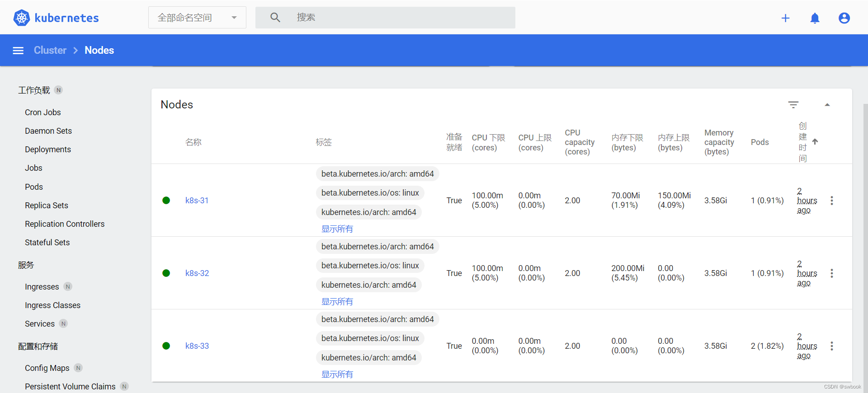The width and height of the screenshot is (868, 393).
Task: Show all labels for k8s-31 via 显示所有
Action: point(337,229)
